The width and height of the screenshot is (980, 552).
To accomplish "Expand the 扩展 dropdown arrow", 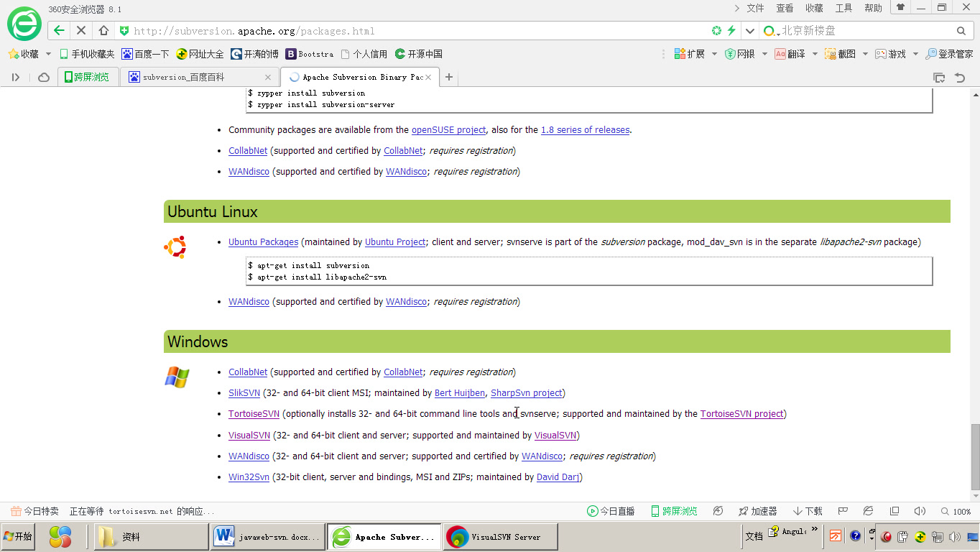I will (x=714, y=54).
